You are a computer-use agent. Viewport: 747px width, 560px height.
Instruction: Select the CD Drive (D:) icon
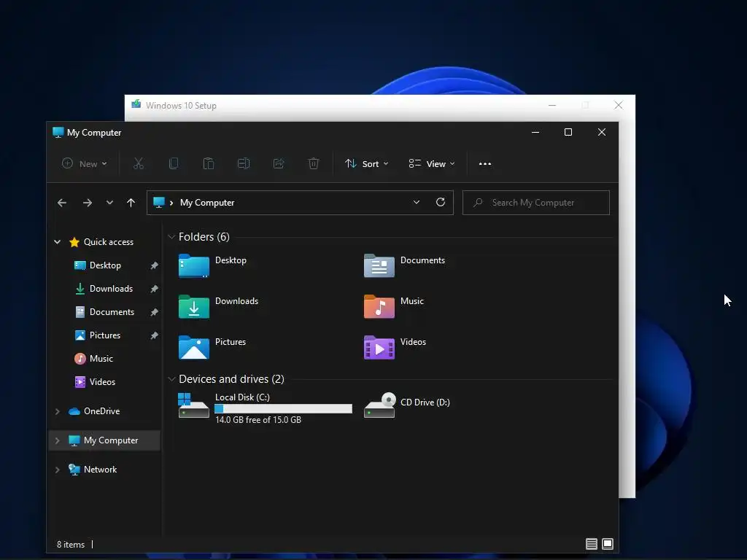(379, 405)
